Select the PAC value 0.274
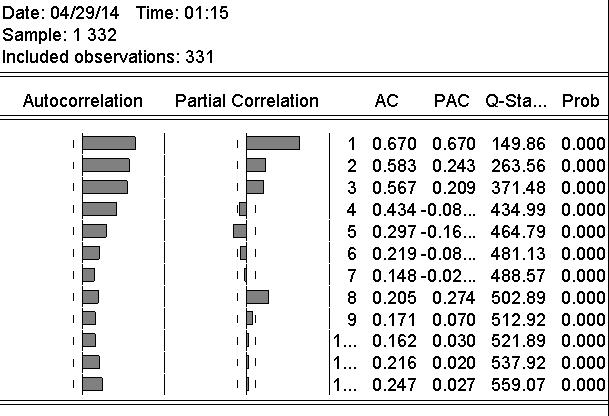The height and width of the screenshot is (416, 609). pyautogui.click(x=453, y=297)
